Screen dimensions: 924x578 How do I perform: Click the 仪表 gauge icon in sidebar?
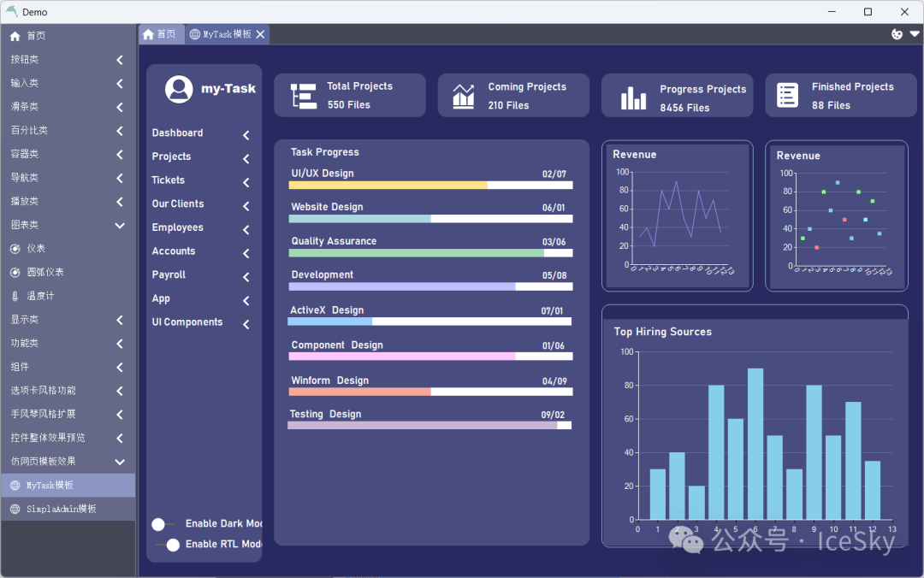coord(15,249)
